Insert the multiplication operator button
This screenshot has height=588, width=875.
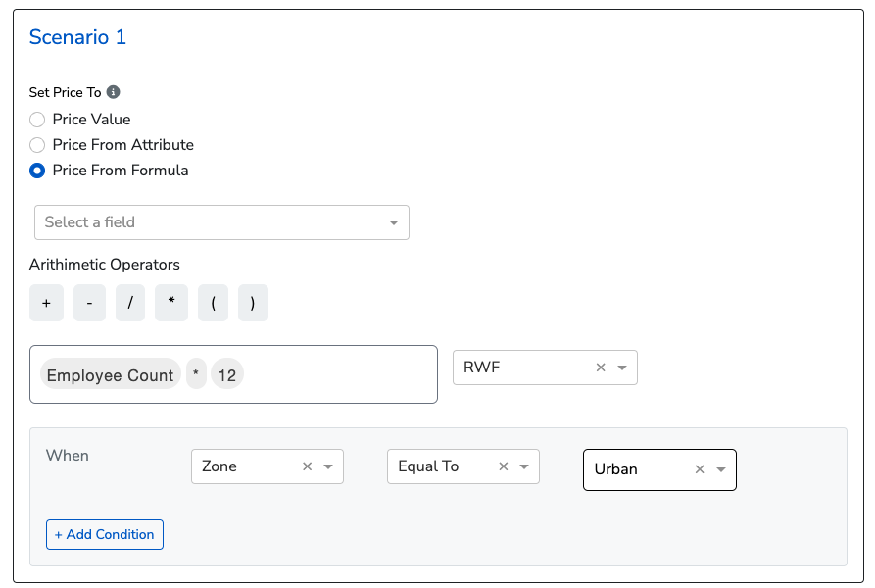171,304
